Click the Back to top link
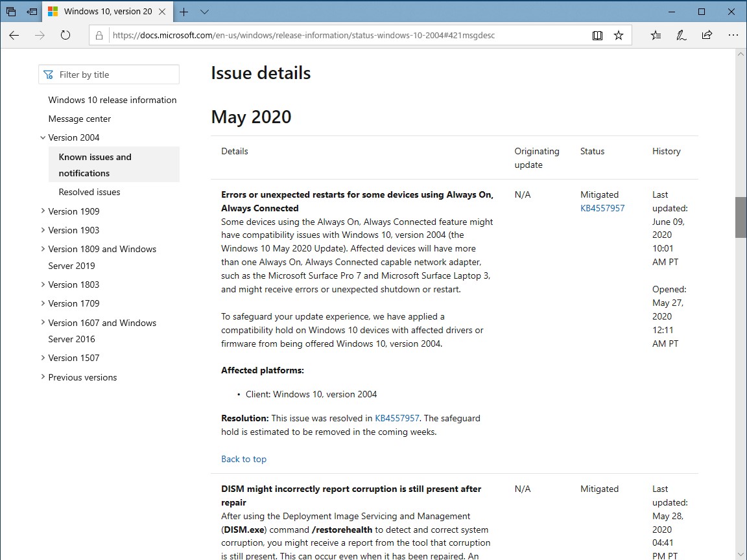This screenshot has height=560, width=747. [x=244, y=459]
